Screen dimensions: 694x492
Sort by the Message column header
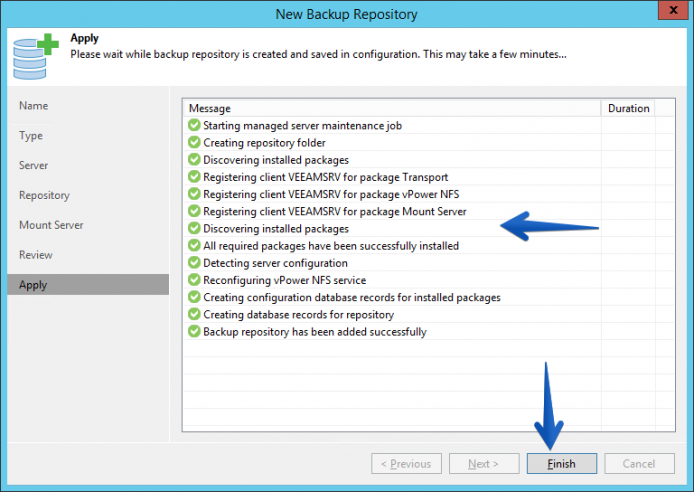[392, 108]
